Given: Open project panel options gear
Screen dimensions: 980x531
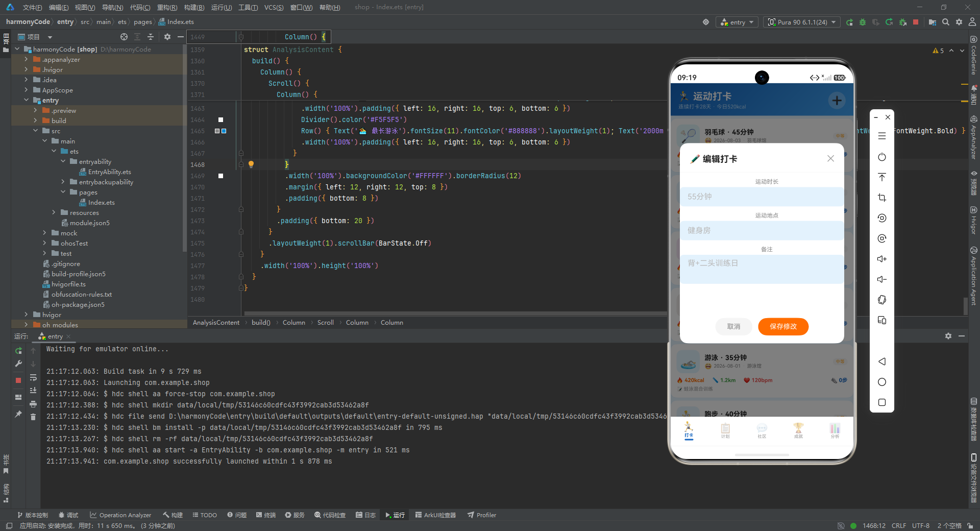Looking at the screenshot, I should point(167,37).
